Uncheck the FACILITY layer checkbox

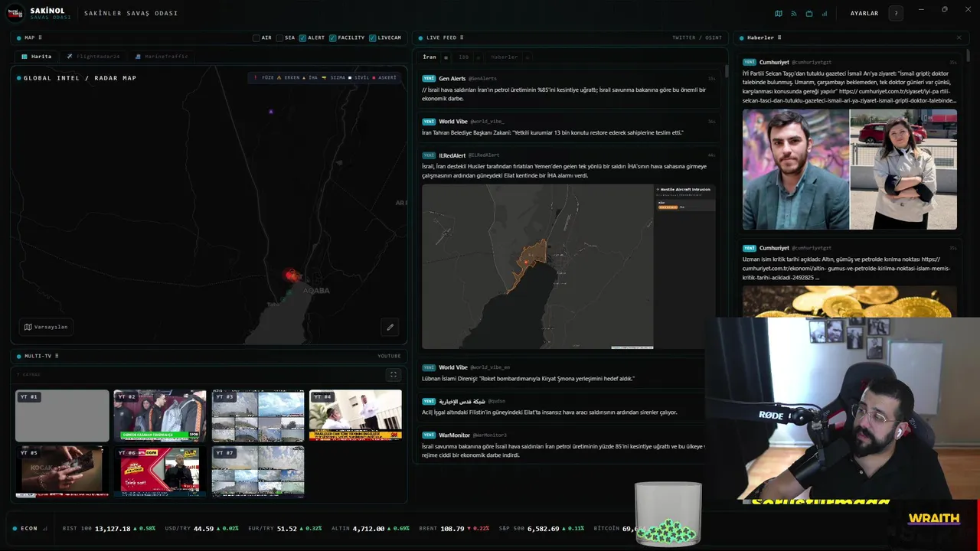[x=333, y=37]
